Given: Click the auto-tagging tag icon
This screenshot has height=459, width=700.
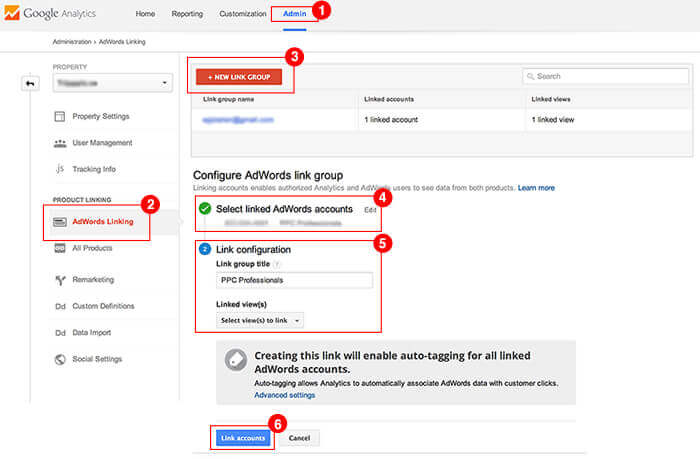Looking at the screenshot, I should pyautogui.click(x=236, y=360).
